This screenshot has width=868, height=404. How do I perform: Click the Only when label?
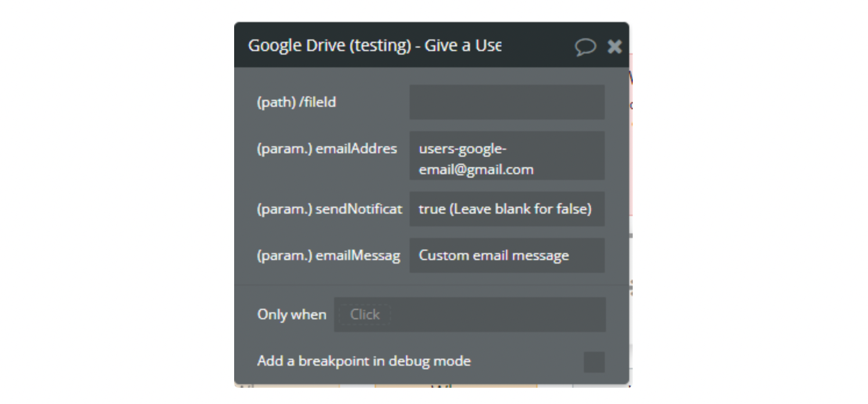tap(292, 315)
